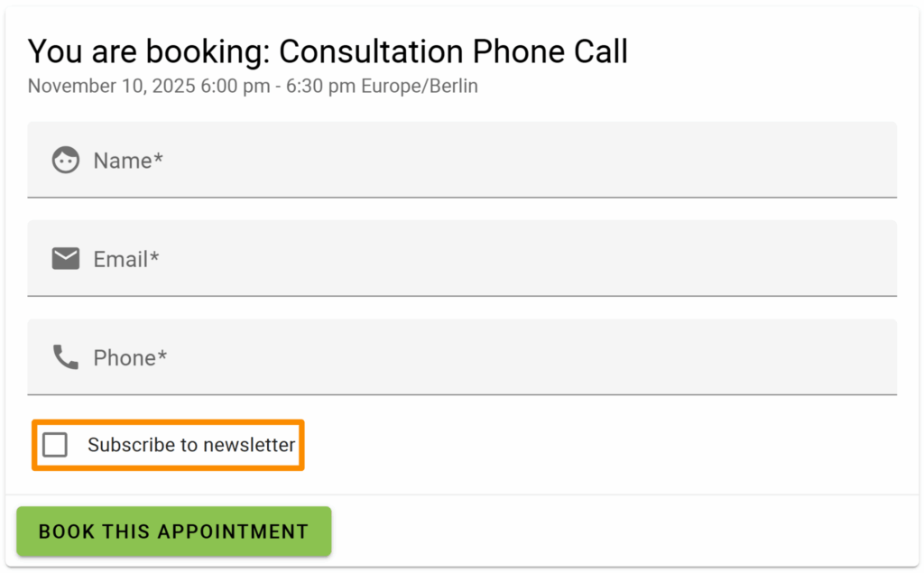Click the Consultation Phone Call heading
The width and height of the screenshot is (924, 573).
point(454,51)
